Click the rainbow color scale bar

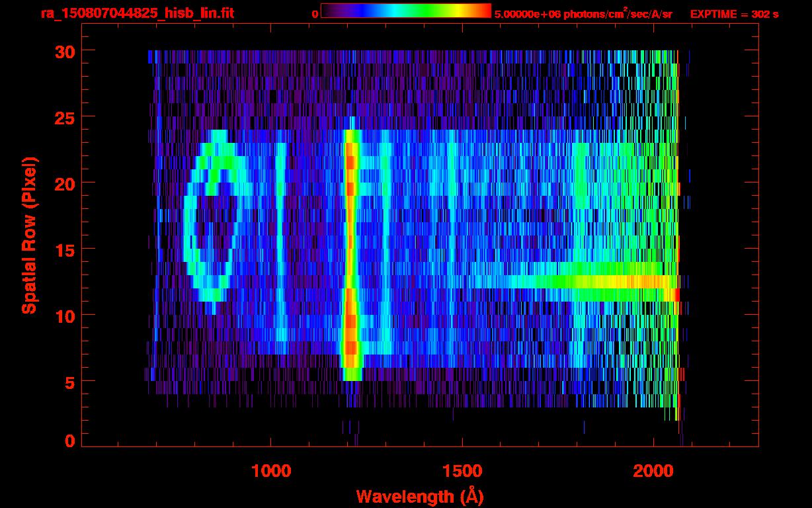[406, 11]
